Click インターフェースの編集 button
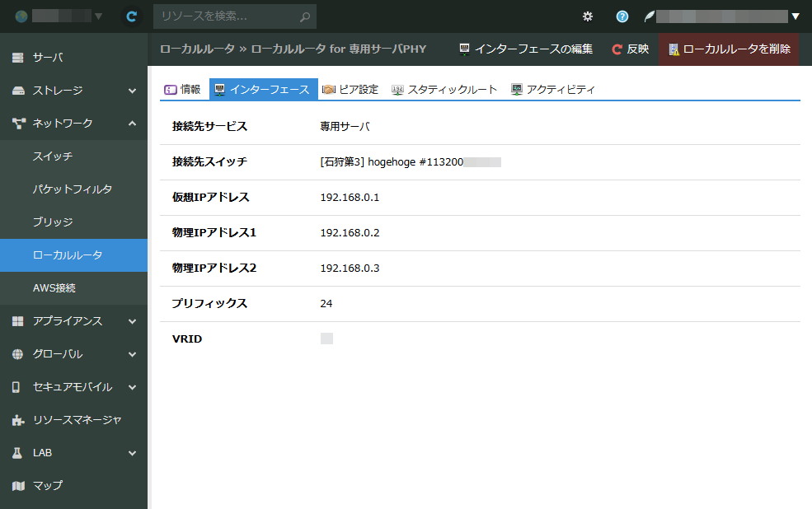The height and width of the screenshot is (509, 812). [526, 49]
